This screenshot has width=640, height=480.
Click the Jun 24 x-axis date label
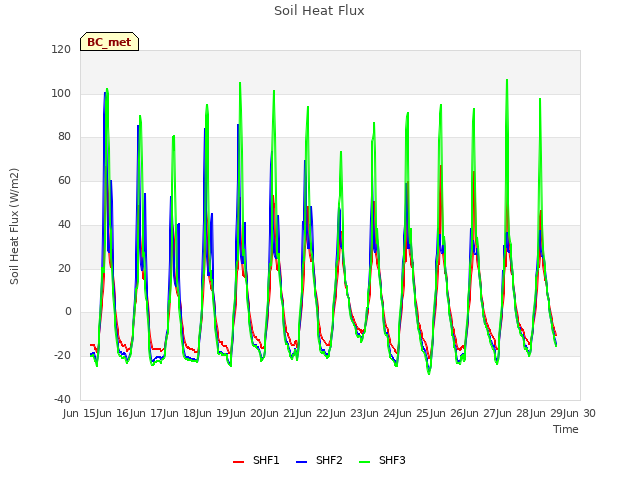[381, 413]
